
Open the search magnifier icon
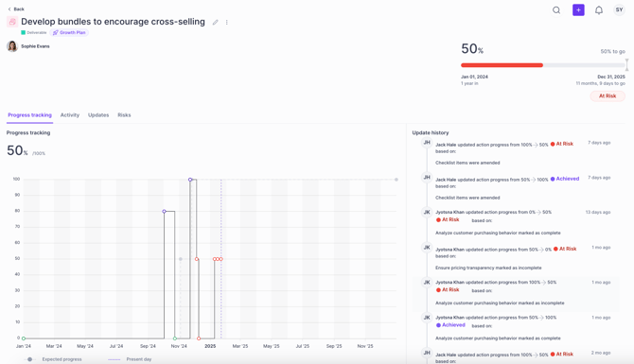coord(556,10)
